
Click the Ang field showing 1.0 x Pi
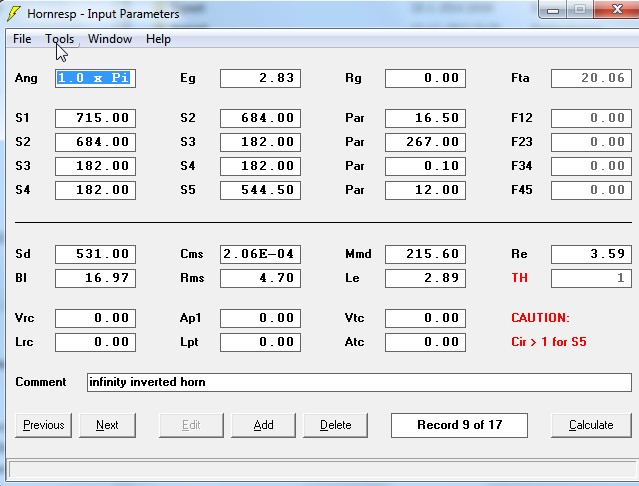[x=95, y=78]
